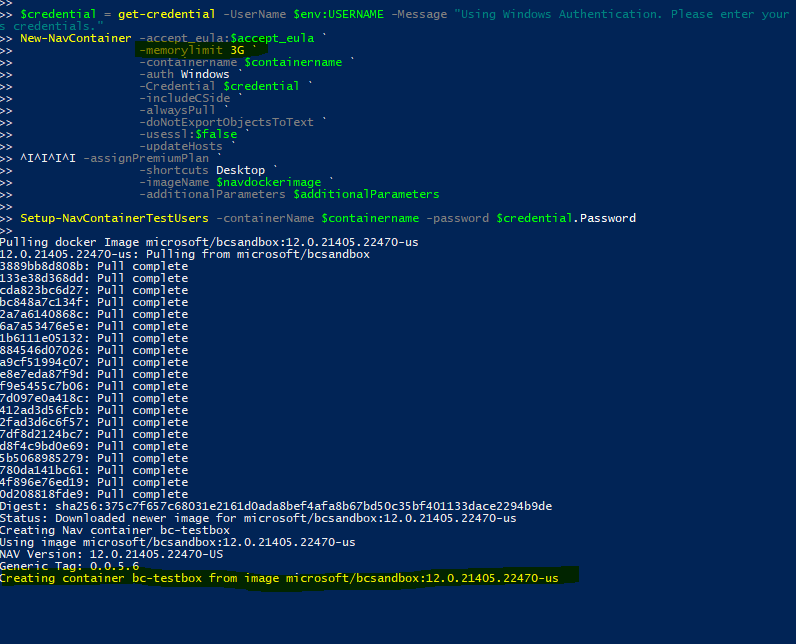
Task: Click the -auth Windows parameter
Action: 184,74
